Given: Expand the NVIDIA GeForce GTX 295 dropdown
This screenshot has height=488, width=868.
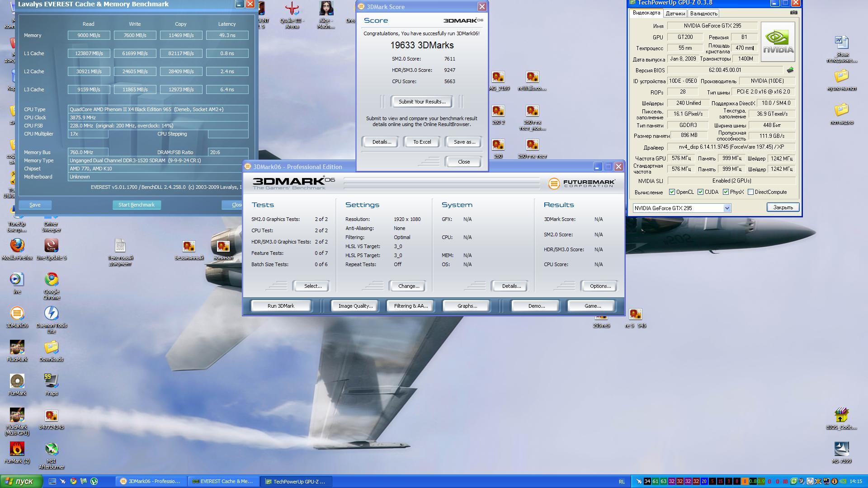Looking at the screenshot, I should pos(727,208).
